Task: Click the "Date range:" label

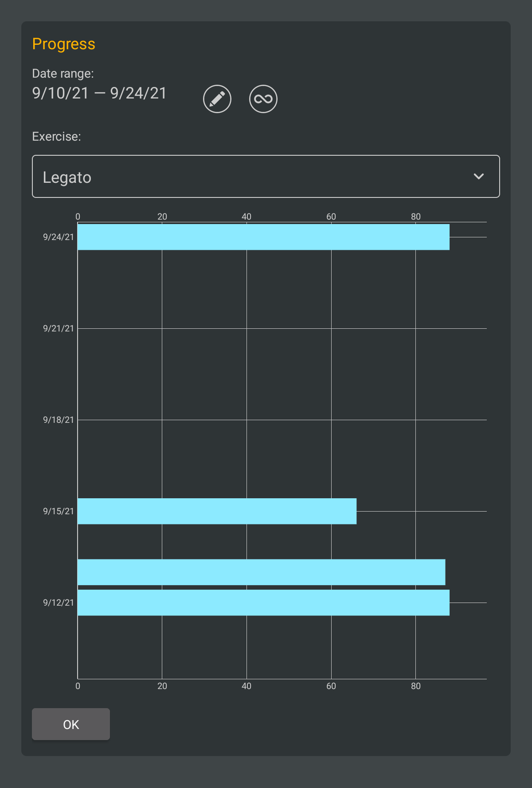Action: [x=63, y=74]
